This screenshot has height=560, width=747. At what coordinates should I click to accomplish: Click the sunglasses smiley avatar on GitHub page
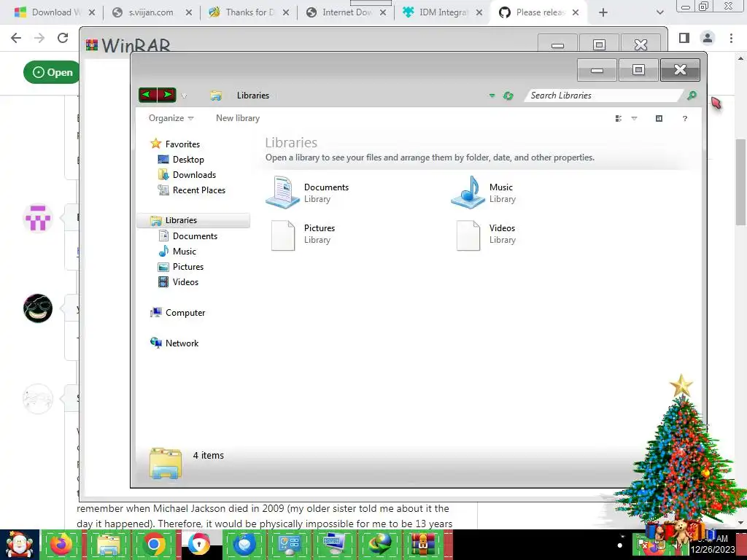click(38, 308)
